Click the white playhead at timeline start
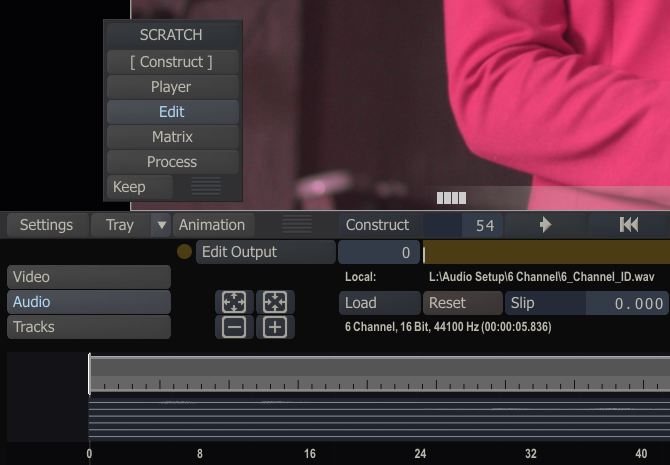 [89, 374]
